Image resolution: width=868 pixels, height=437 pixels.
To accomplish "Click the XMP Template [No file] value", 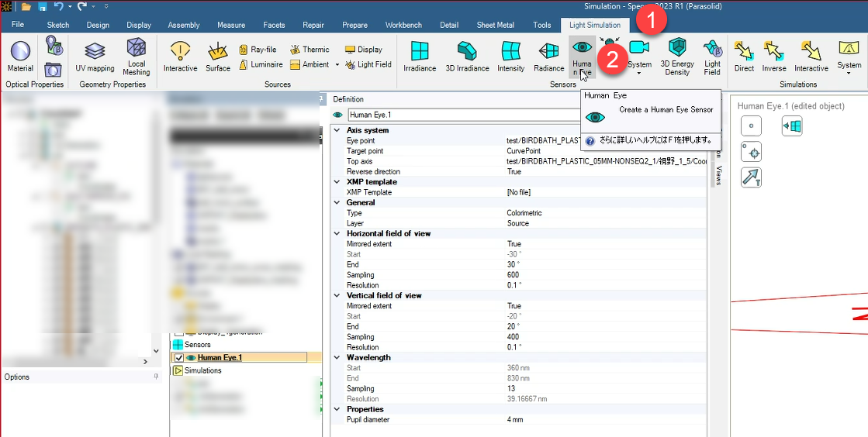I will coord(519,192).
